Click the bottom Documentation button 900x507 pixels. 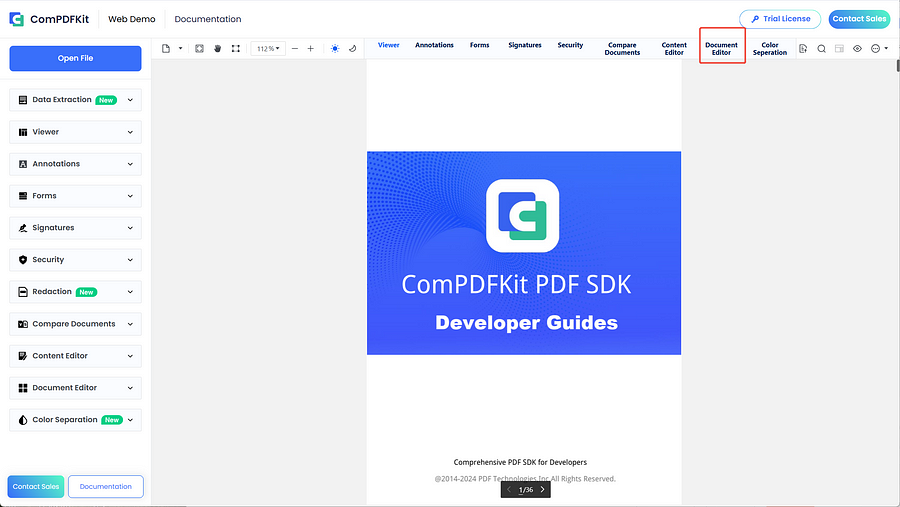[106, 486]
